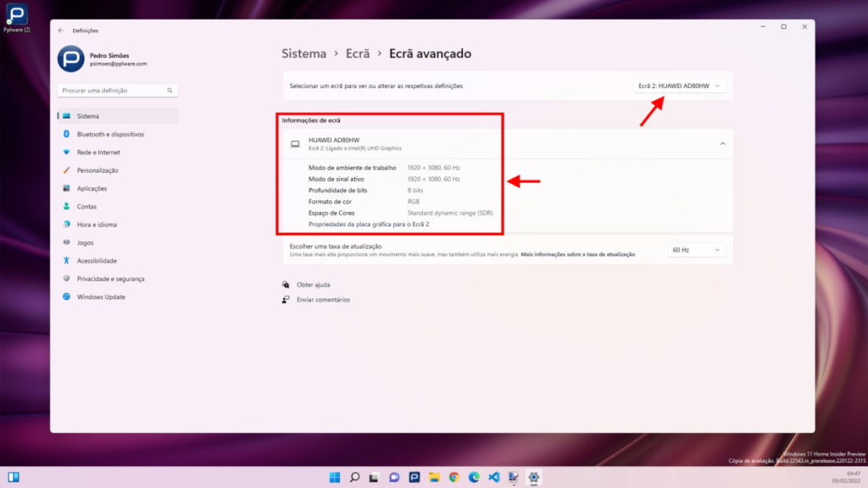The image size is (868, 488).
Task: Open the refresh rate dropdown showing 60 Hz
Action: coord(695,249)
